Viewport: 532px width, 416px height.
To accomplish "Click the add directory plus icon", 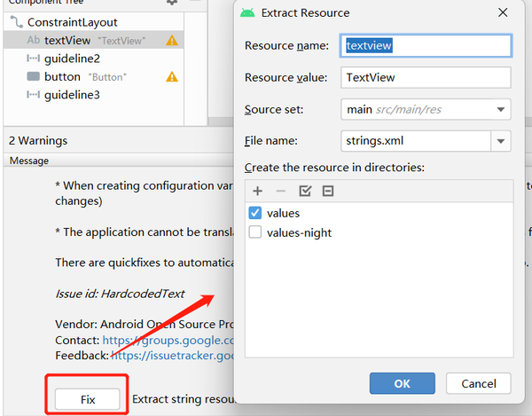I will point(257,191).
